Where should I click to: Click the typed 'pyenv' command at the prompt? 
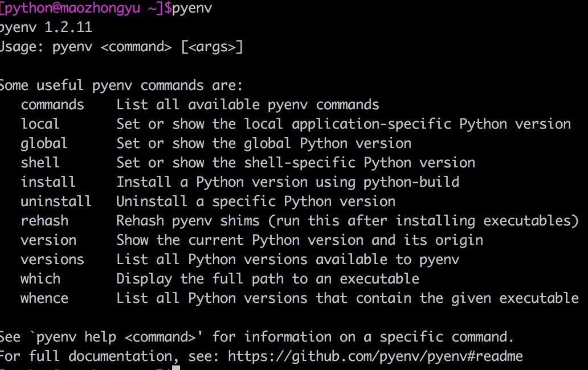[193, 8]
